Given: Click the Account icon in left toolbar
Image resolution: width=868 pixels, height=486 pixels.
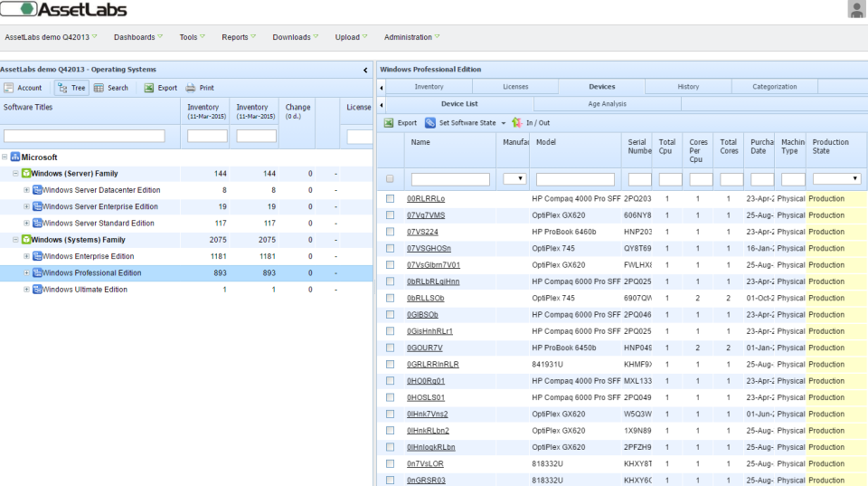Looking at the screenshot, I should (x=9, y=88).
